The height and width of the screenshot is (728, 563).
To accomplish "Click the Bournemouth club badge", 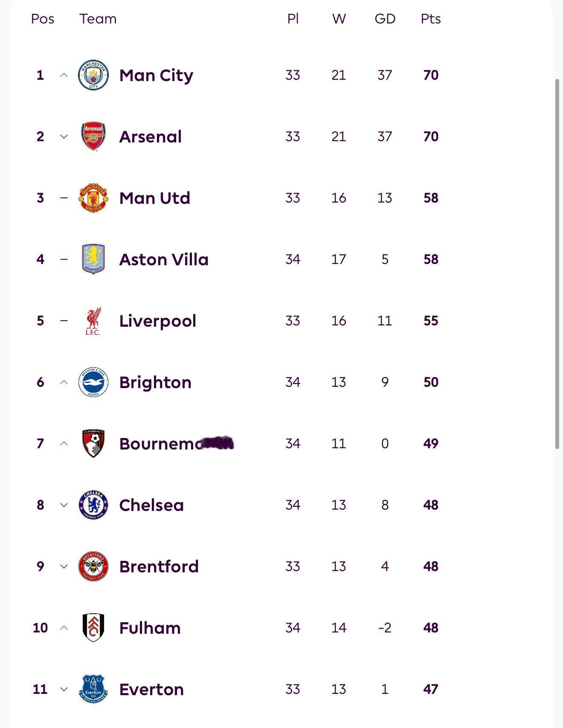I will tap(93, 444).
